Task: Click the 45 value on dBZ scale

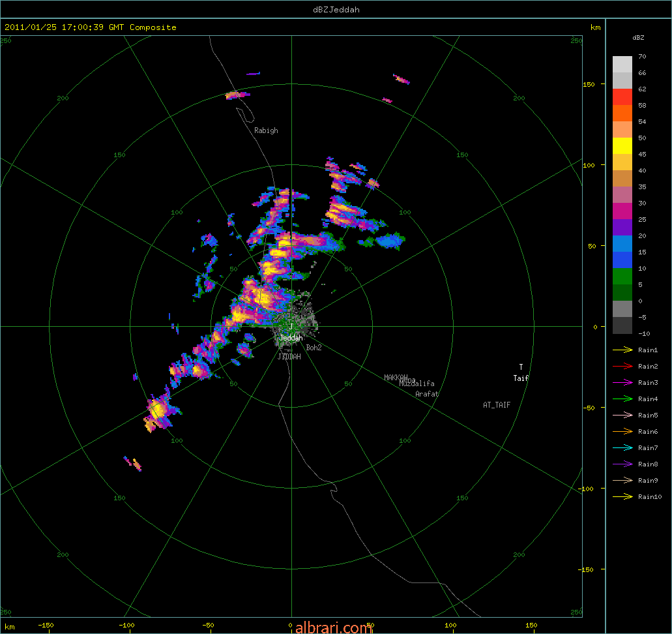Action: [642, 154]
